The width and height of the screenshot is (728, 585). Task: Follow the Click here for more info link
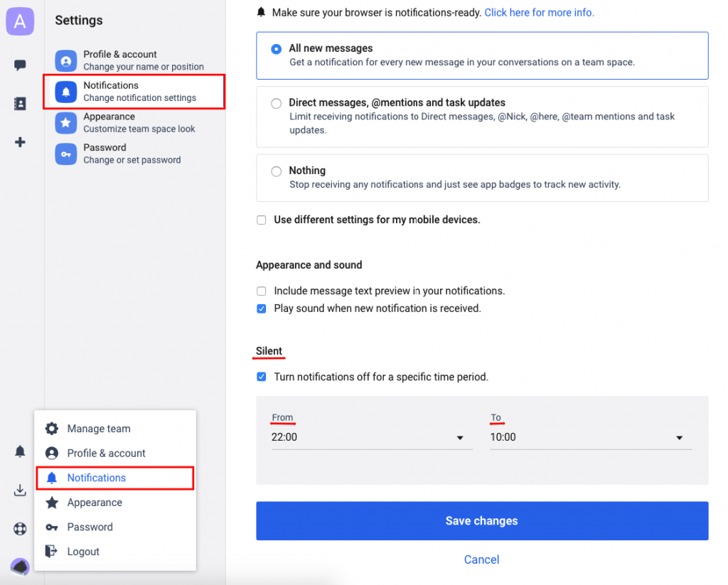coord(539,12)
